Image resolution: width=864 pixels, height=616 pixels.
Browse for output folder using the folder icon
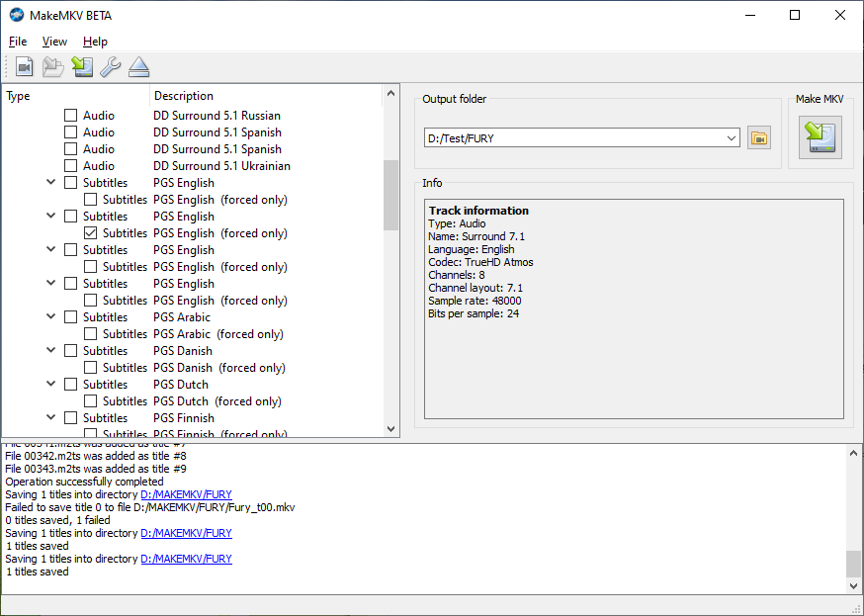(x=758, y=138)
